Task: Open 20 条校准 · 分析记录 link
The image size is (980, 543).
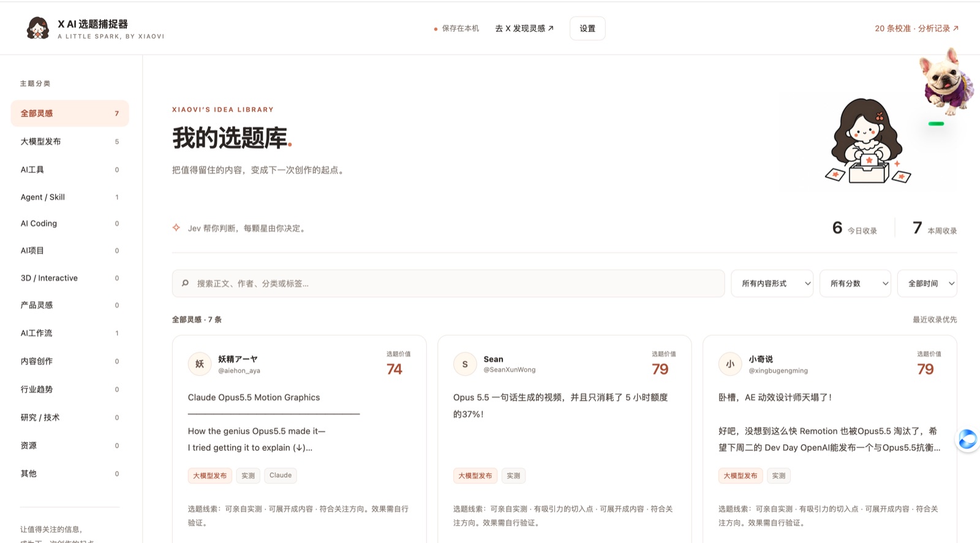Action: [917, 28]
